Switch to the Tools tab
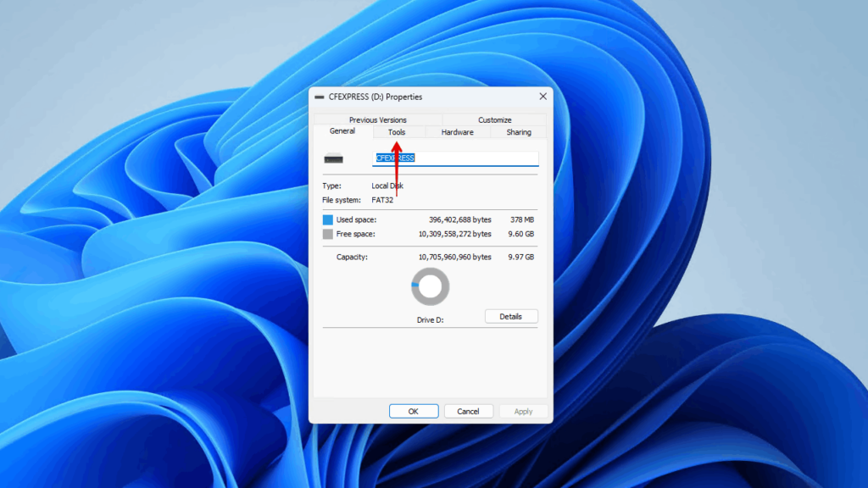Image resolution: width=868 pixels, height=488 pixels. click(x=397, y=132)
